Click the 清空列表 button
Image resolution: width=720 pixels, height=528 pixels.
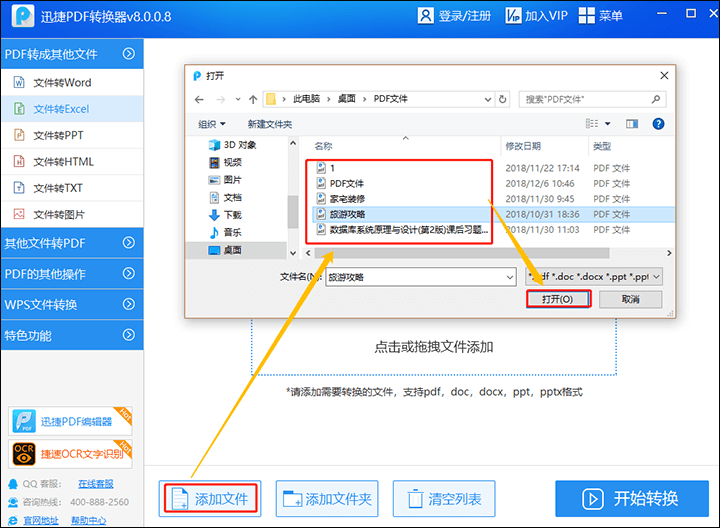click(x=444, y=499)
